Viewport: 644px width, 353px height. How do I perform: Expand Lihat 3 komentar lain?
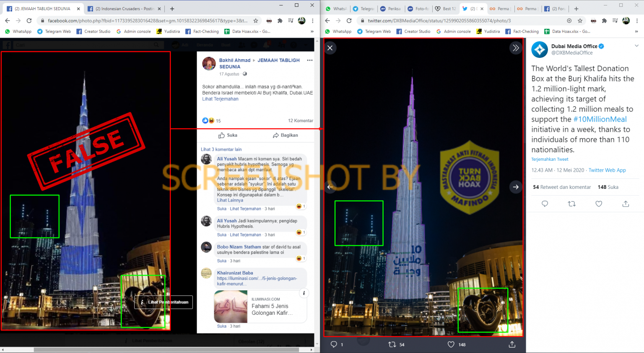point(221,149)
